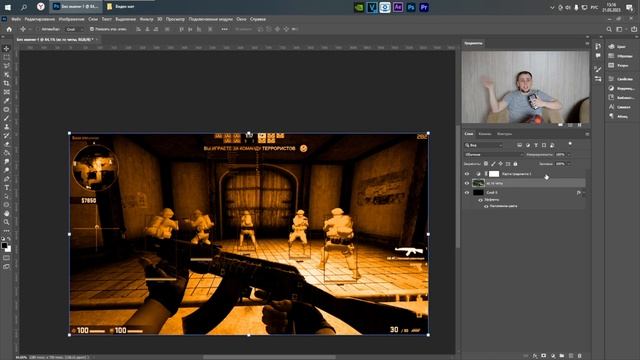Select the Brush tool

click(x=6, y=118)
